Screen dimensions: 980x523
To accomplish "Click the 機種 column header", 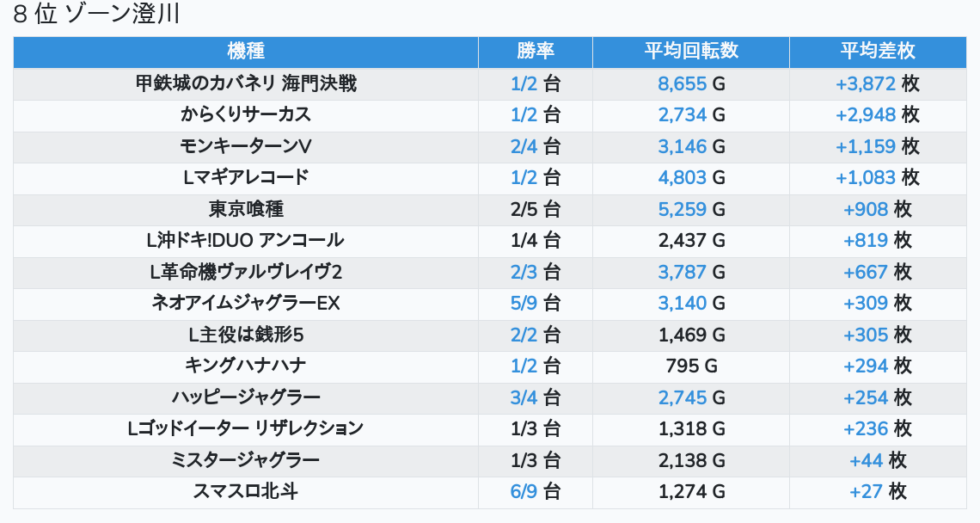I will 246,52.
